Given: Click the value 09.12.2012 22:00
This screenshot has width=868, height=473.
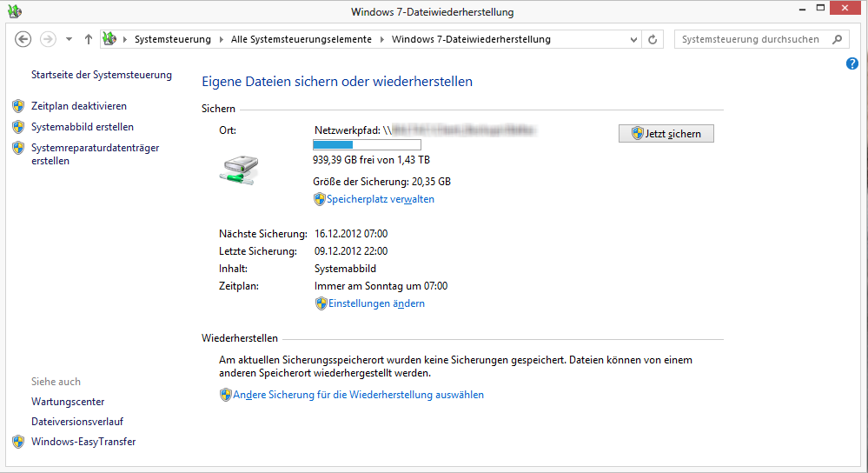Looking at the screenshot, I should (x=351, y=251).
